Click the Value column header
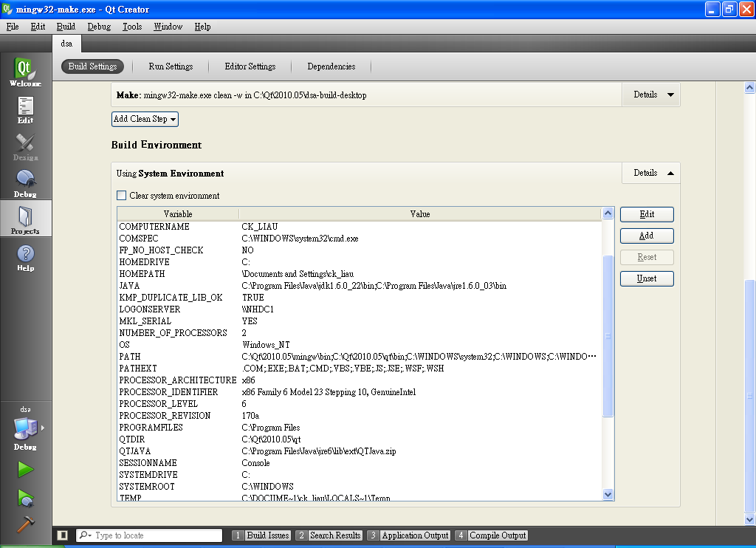This screenshot has width=756, height=548. pyautogui.click(x=420, y=213)
